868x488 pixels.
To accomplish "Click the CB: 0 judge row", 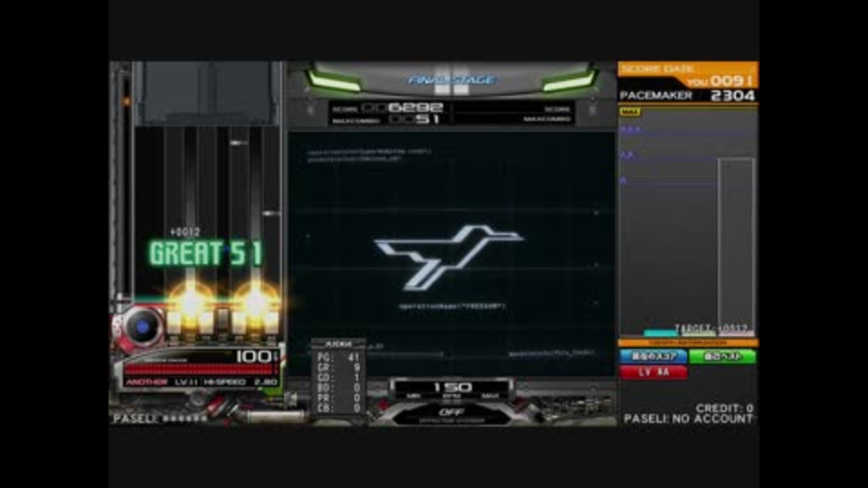I will pos(338,408).
